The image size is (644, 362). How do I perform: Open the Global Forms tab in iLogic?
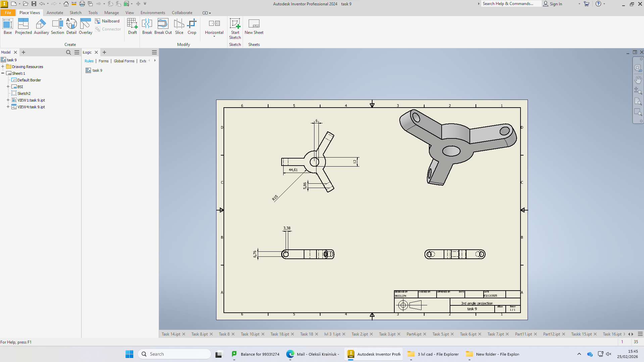pyautogui.click(x=124, y=61)
